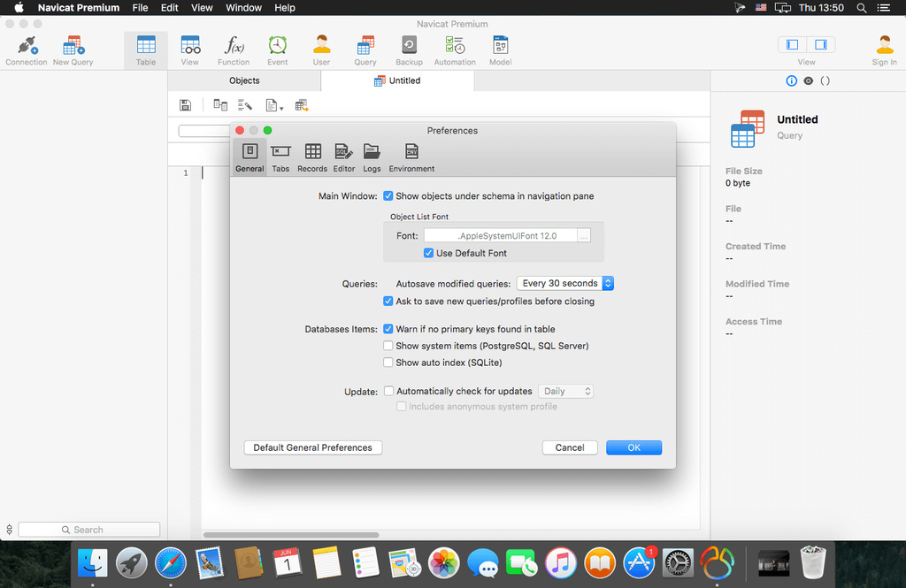
Task: Uncheck Use Default Font
Action: [x=429, y=253]
